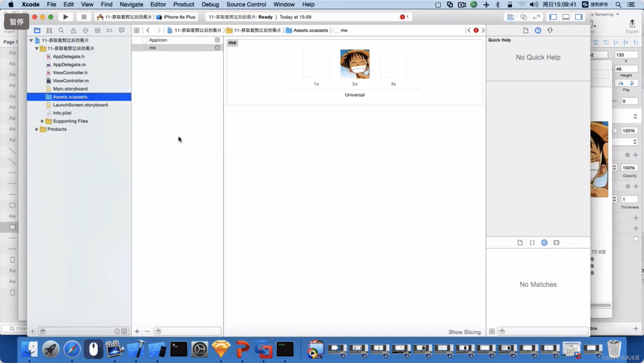Click the asset list filter field

click(188, 331)
